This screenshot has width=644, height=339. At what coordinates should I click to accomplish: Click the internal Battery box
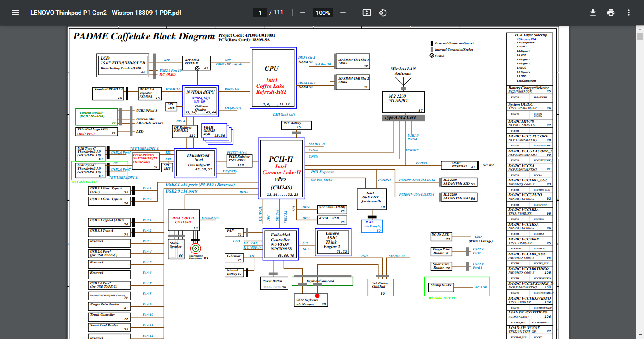[234, 272]
